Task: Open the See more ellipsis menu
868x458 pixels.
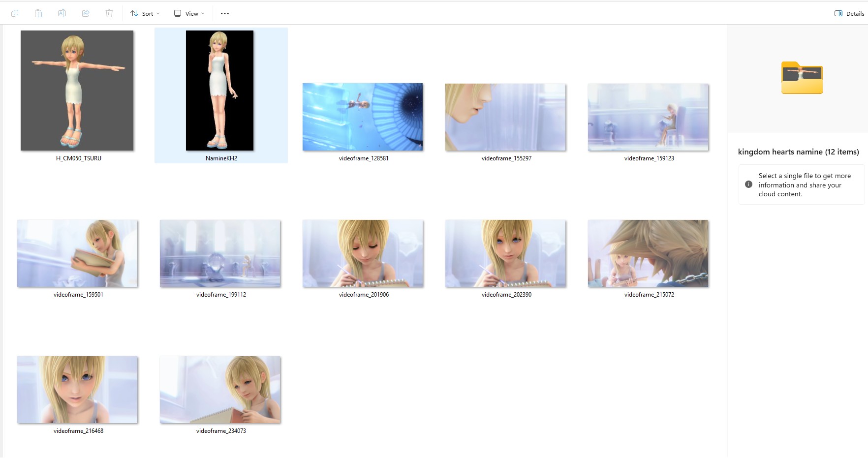Action: click(x=225, y=13)
